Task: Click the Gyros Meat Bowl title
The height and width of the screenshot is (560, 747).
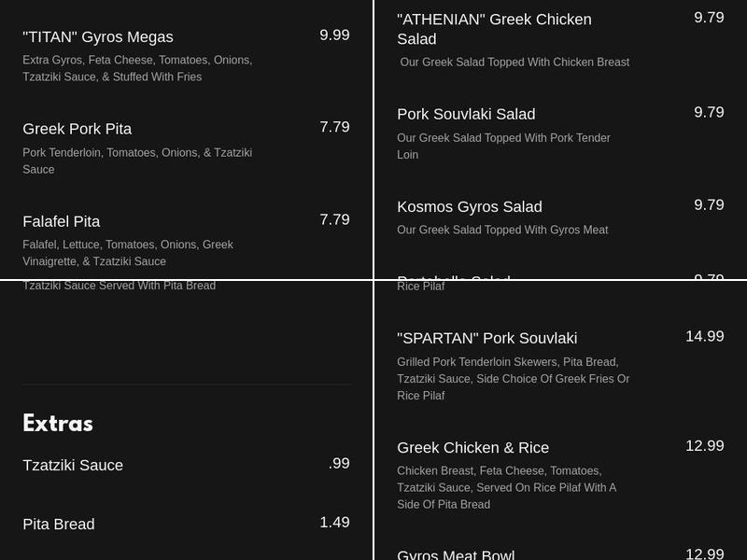Action: coord(456,554)
